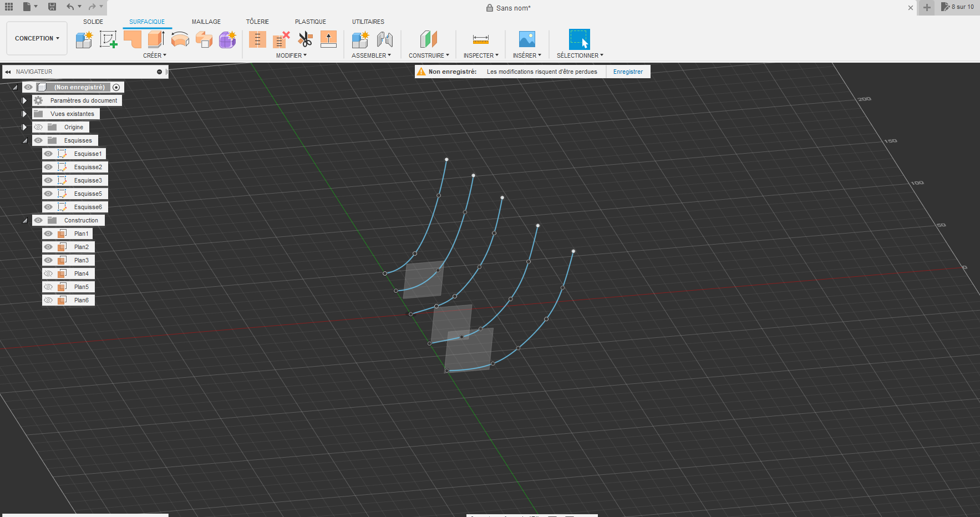Toggle visibility of the Origine folder
980x517 pixels.
pyautogui.click(x=38, y=127)
